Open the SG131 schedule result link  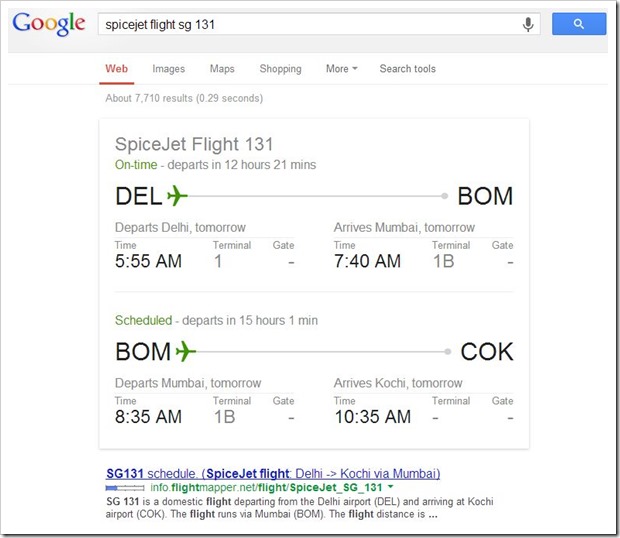coord(273,473)
